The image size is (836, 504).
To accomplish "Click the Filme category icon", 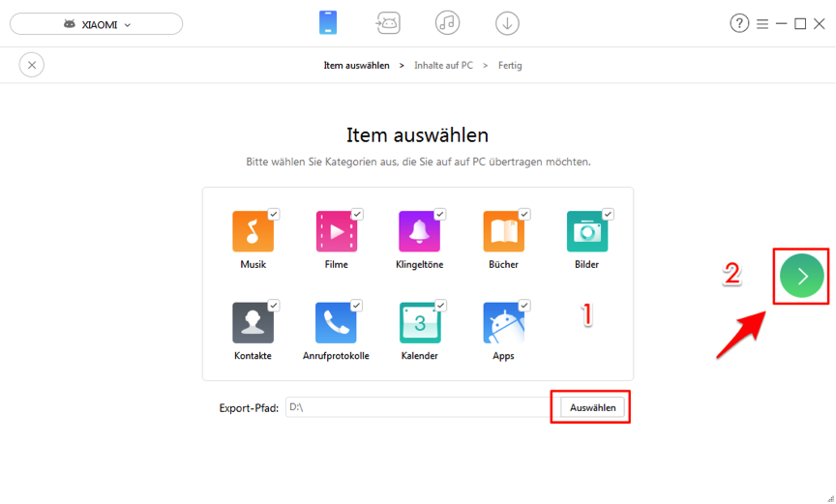I will [x=337, y=231].
